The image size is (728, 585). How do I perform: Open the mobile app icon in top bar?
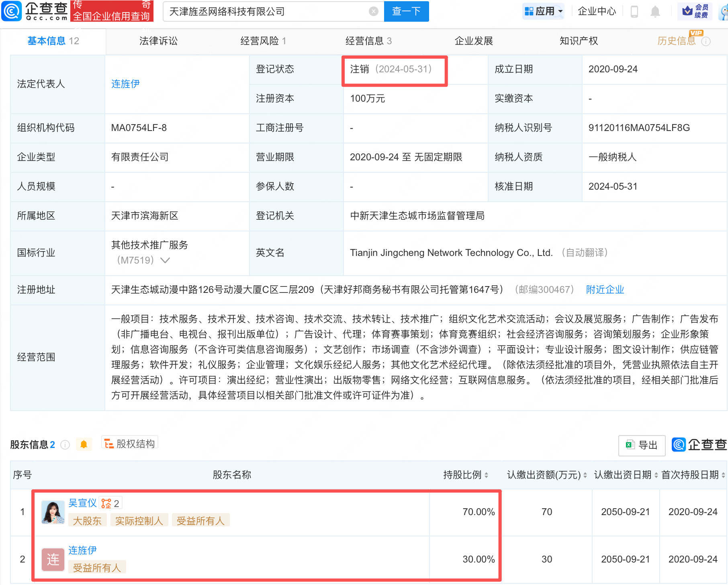click(635, 12)
